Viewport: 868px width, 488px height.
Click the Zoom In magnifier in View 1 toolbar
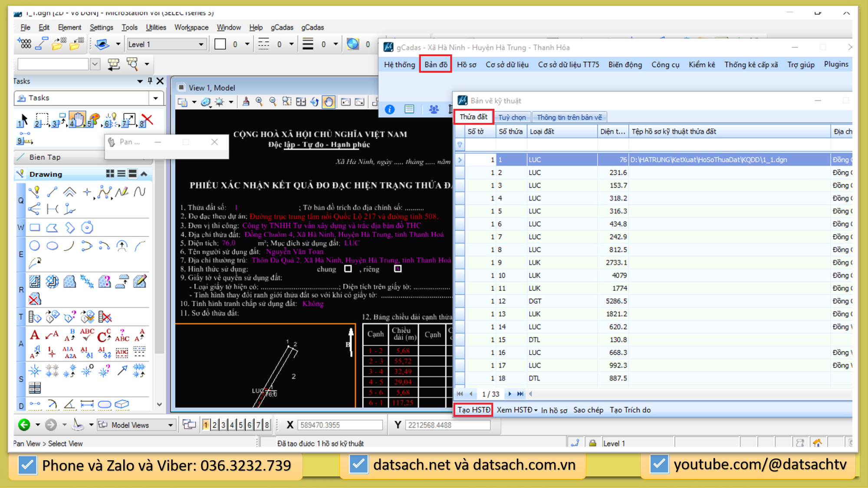pyautogui.click(x=259, y=102)
